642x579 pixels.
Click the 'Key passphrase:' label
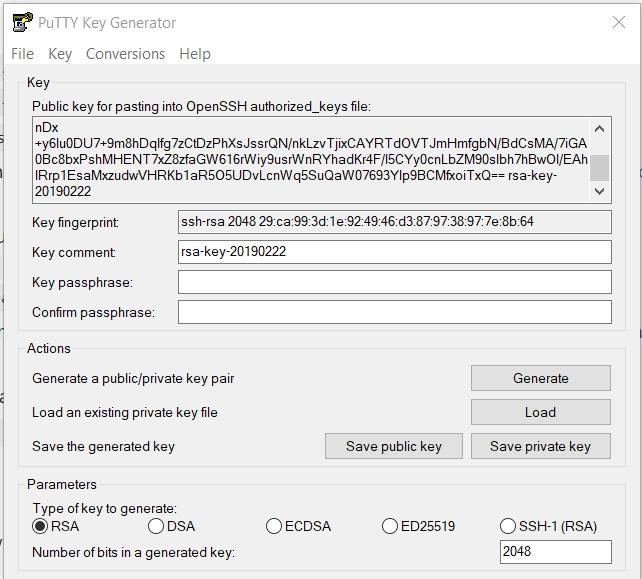[82, 282]
